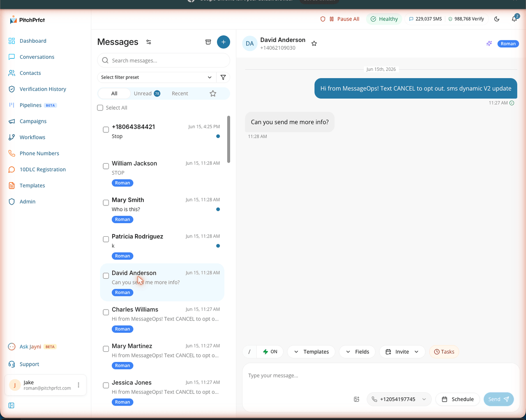526x420 pixels.
Task: Switch to the Recent tab
Action: point(180,93)
